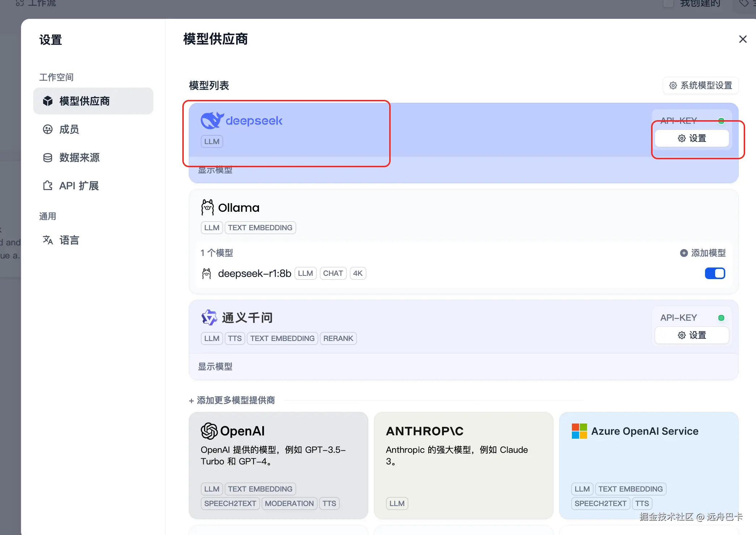Expand 显示模型 under DeepSeek
756x535 pixels.
click(215, 170)
